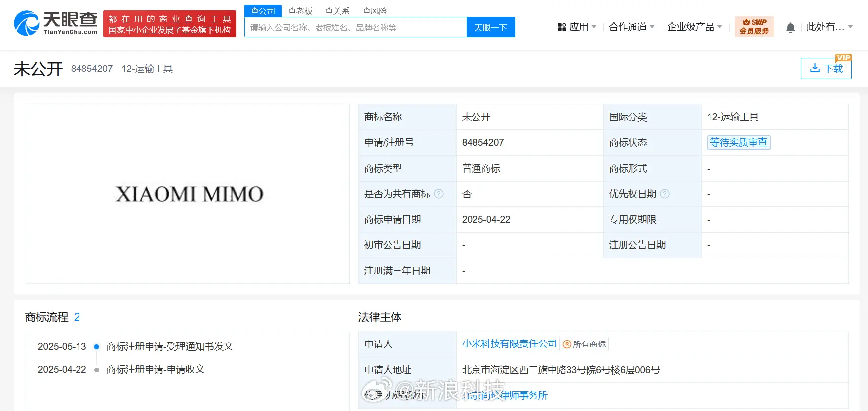Expand the 应用 dropdown menu
868x411 pixels.
coord(577,27)
